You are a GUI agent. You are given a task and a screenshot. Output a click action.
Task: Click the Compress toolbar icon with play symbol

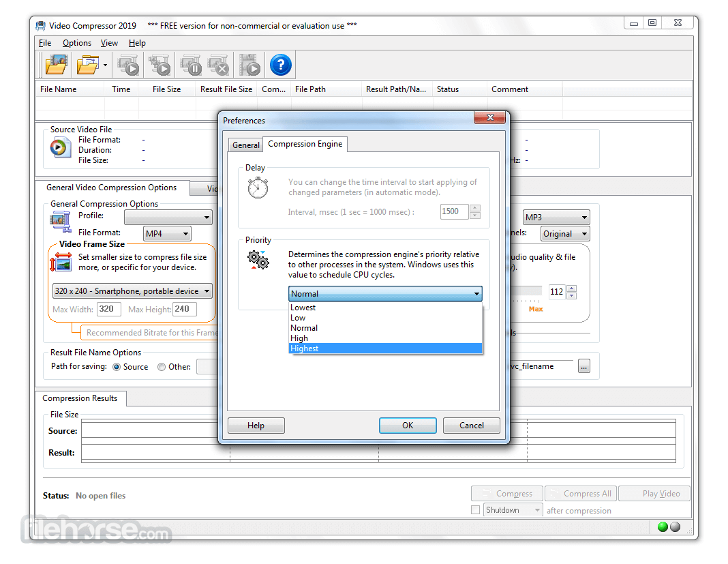coord(129,65)
